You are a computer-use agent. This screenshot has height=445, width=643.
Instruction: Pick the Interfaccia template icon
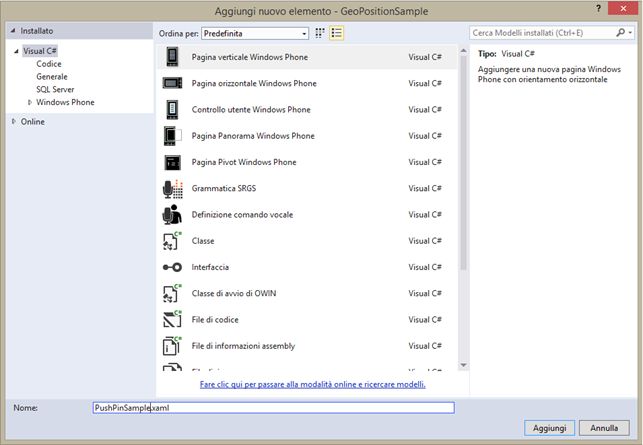(172, 267)
